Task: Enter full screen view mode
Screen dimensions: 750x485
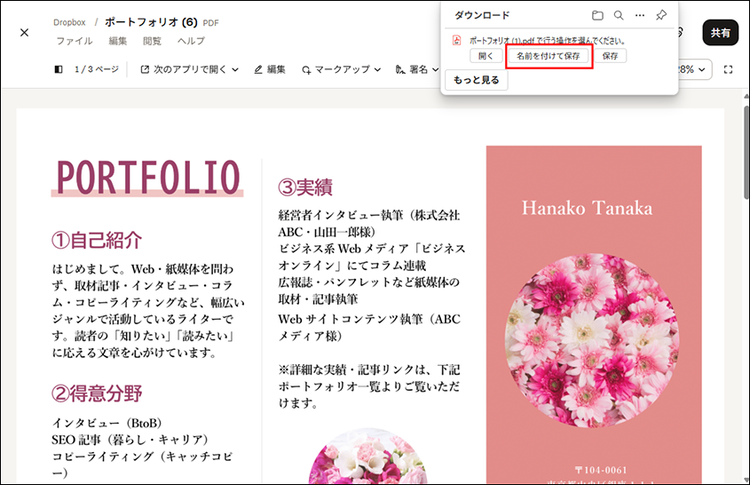Action: (x=728, y=70)
